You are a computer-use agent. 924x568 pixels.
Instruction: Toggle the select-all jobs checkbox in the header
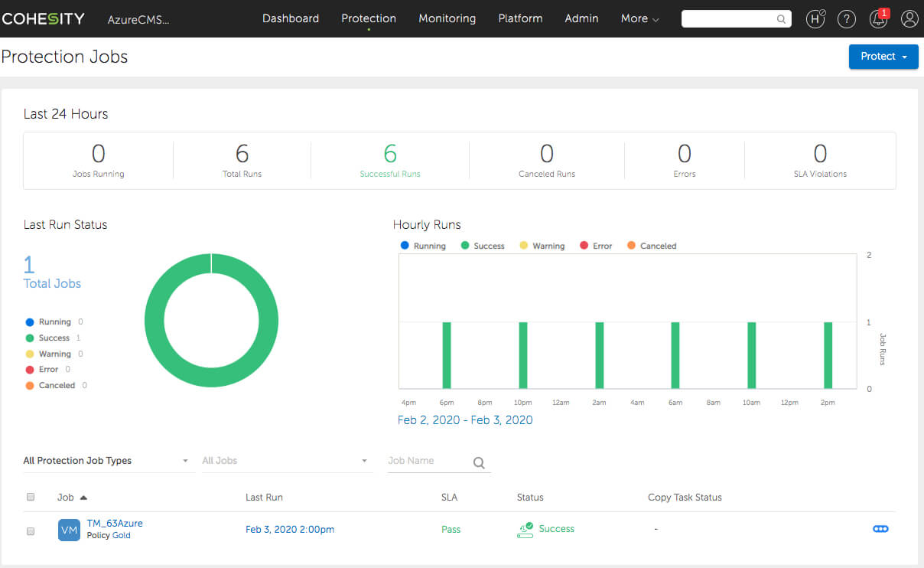[31, 497]
